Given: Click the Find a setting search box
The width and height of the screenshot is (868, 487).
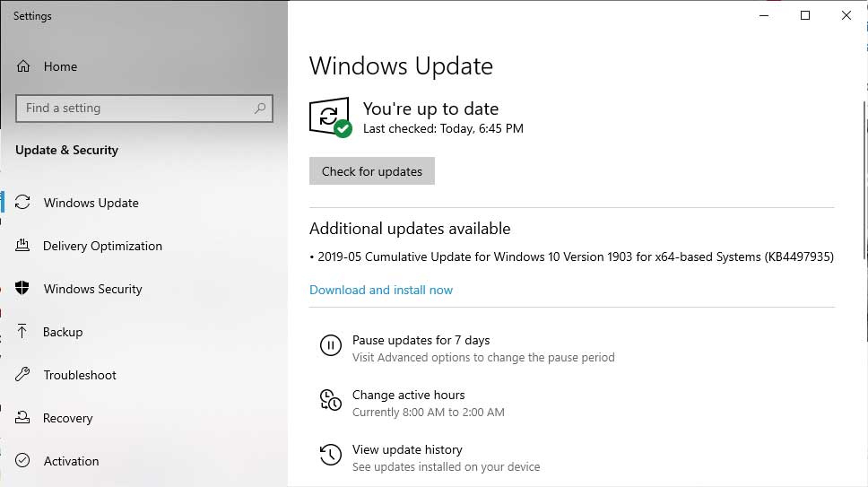Looking at the screenshot, I should 144,108.
